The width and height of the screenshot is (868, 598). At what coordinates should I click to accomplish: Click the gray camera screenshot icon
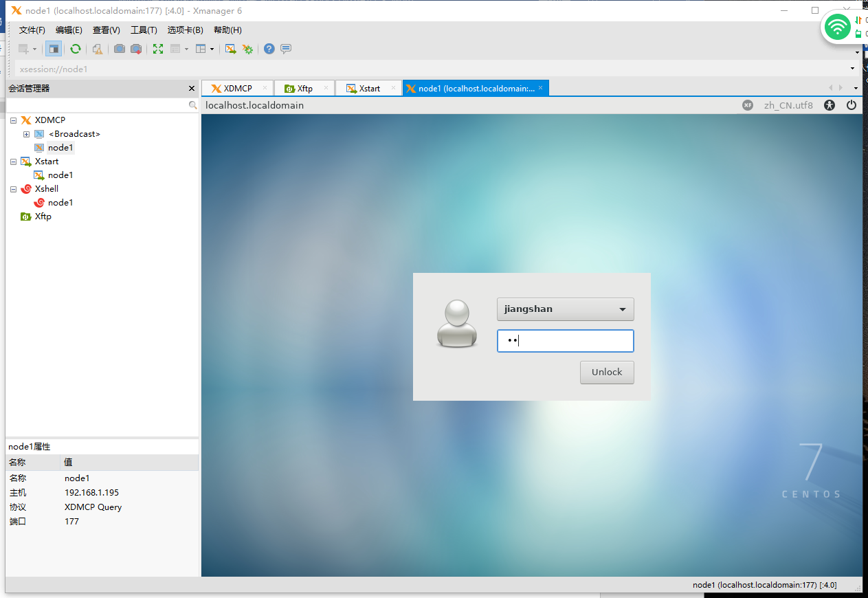point(120,49)
